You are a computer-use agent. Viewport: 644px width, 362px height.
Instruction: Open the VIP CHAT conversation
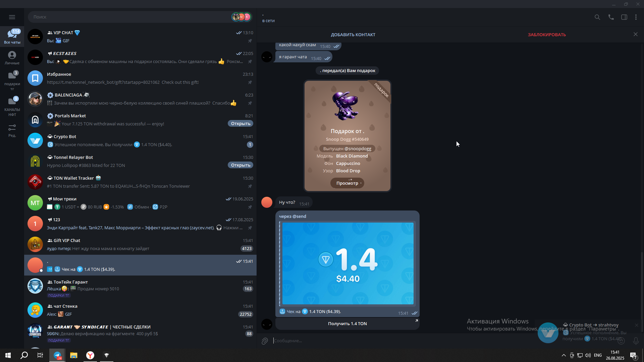140,37
